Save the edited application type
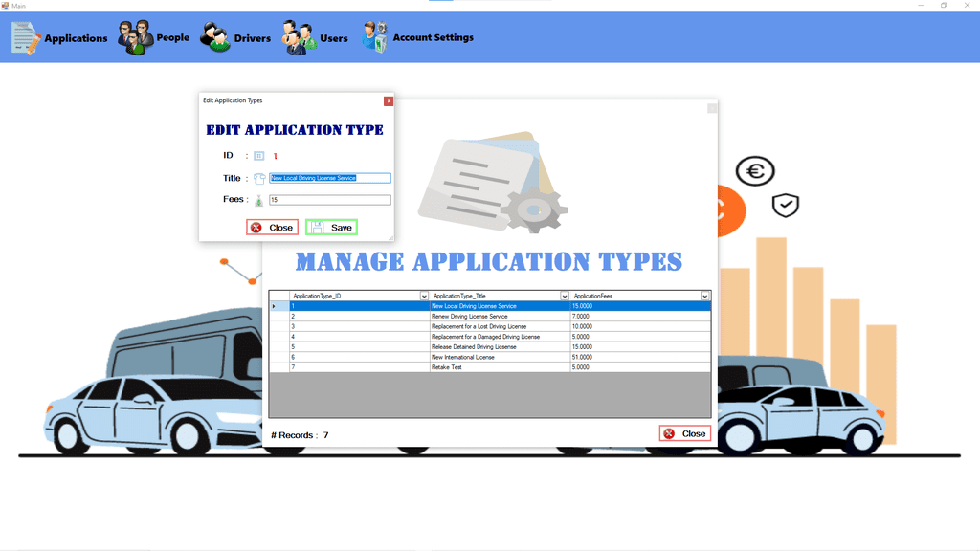The height and width of the screenshot is (551, 980). [x=331, y=228]
